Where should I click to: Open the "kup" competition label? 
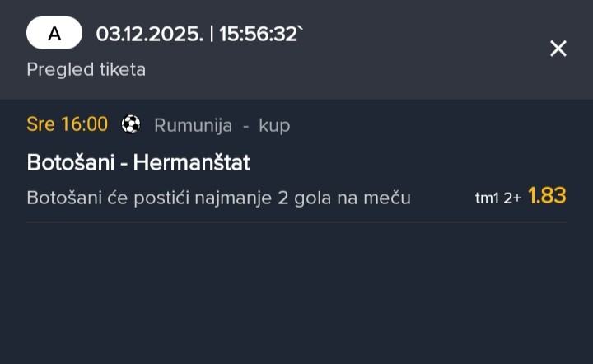tap(274, 125)
